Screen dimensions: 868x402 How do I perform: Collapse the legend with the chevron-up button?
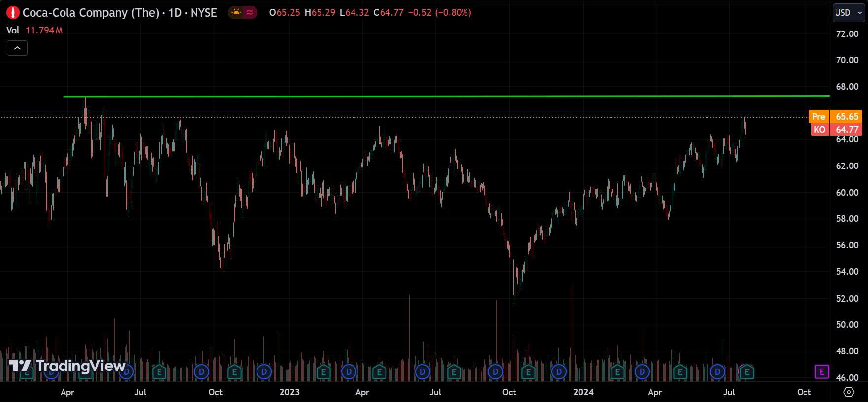pyautogui.click(x=17, y=48)
